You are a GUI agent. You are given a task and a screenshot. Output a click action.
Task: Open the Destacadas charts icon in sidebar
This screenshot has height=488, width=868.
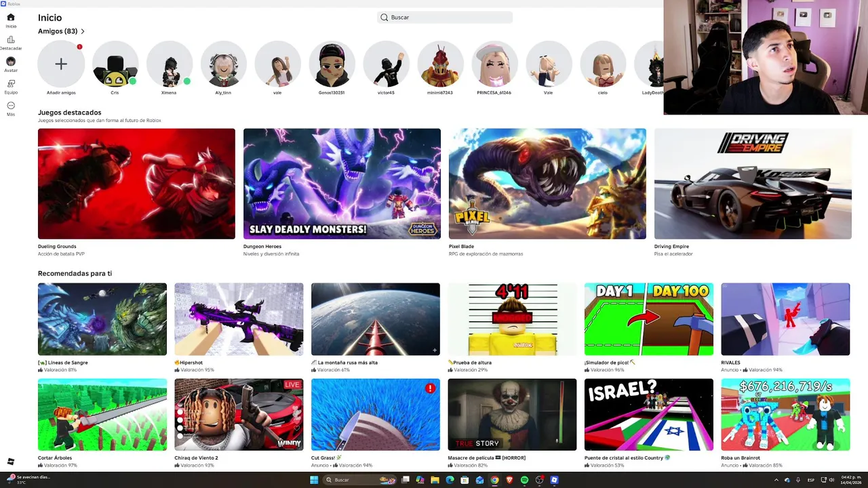coord(10,39)
